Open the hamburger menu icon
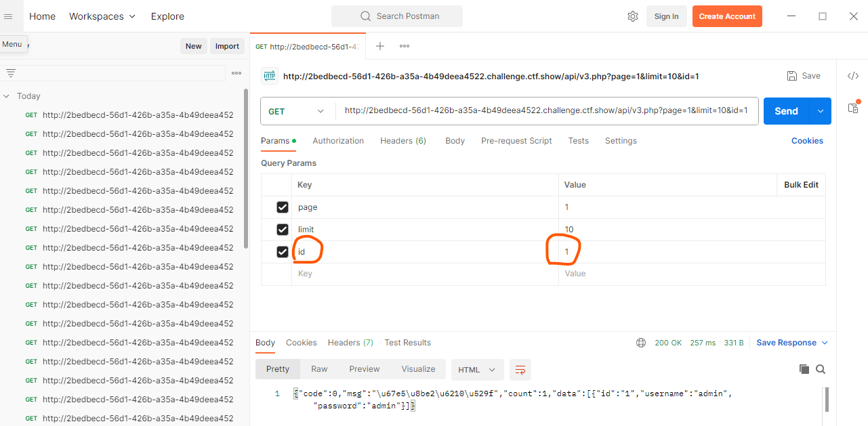The height and width of the screenshot is (426, 868). (x=9, y=16)
